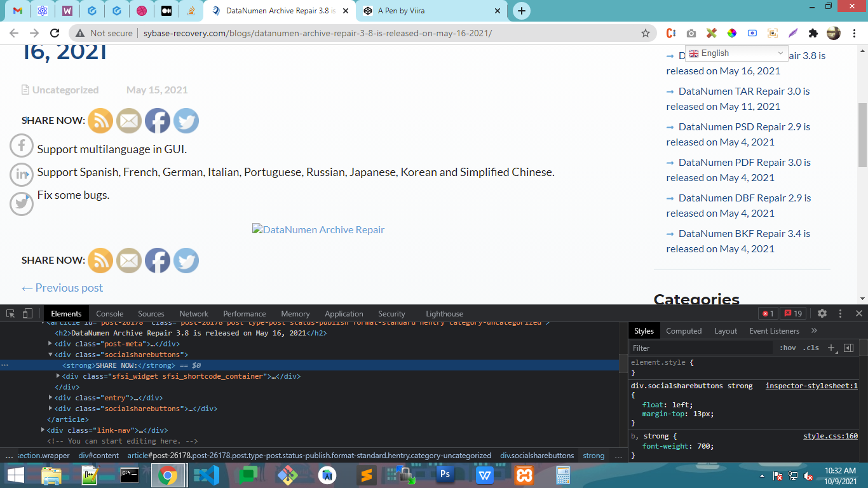
Task: Share on Facebook using the bottom share row
Action: point(158,261)
